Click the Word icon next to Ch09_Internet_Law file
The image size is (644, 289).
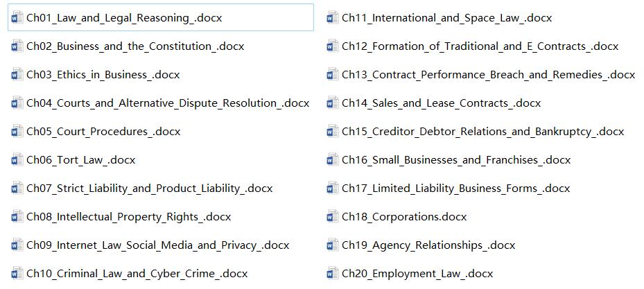pos(17,245)
